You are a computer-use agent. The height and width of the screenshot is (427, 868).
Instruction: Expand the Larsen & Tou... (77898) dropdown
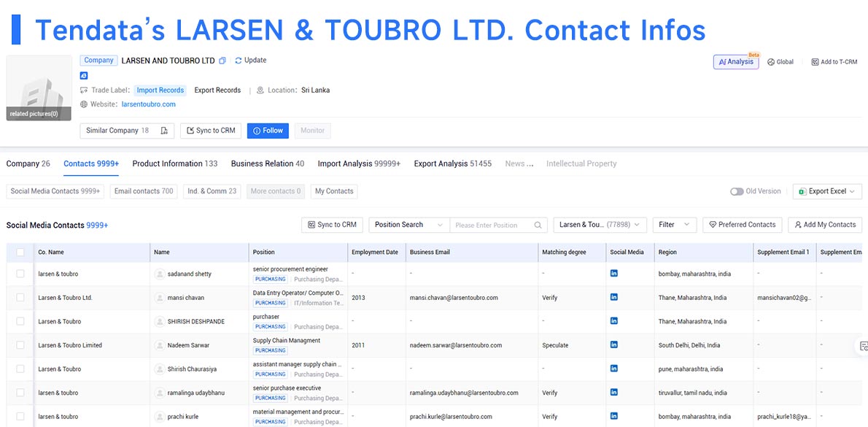[x=600, y=225]
